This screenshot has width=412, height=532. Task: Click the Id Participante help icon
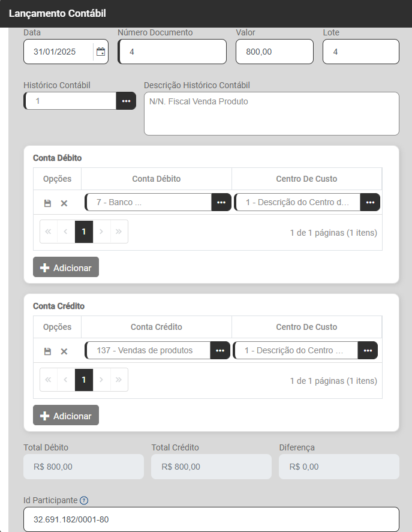pos(84,500)
